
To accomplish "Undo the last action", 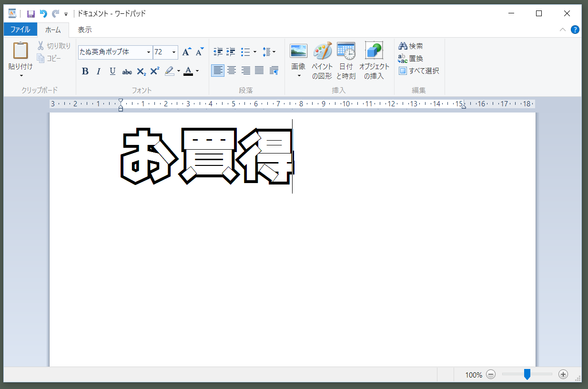I will coord(43,14).
